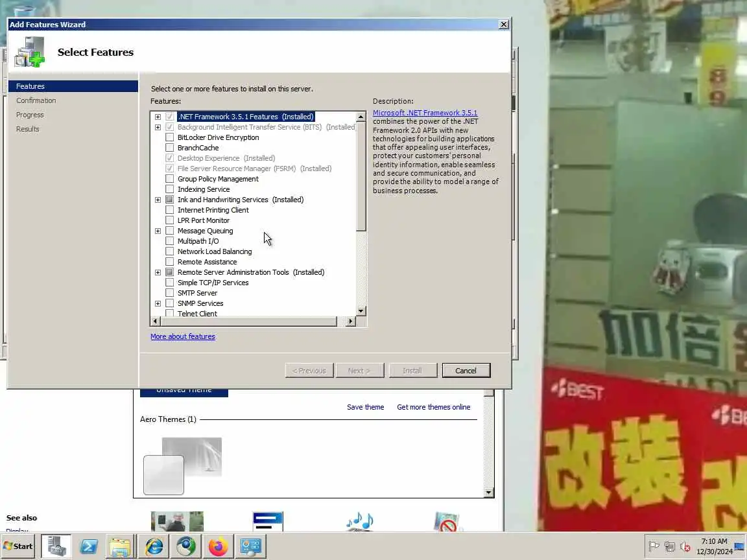Image resolution: width=747 pixels, height=560 pixels.
Task: Expand the Message Queuing node
Action: pos(158,231)
